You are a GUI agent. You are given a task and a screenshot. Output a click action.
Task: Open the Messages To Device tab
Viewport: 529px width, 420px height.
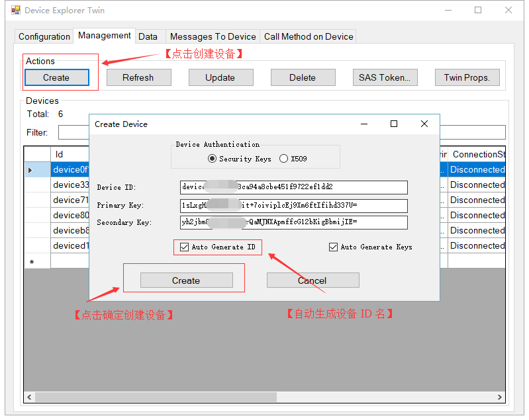pyautogui.click(x=213, y=36)
